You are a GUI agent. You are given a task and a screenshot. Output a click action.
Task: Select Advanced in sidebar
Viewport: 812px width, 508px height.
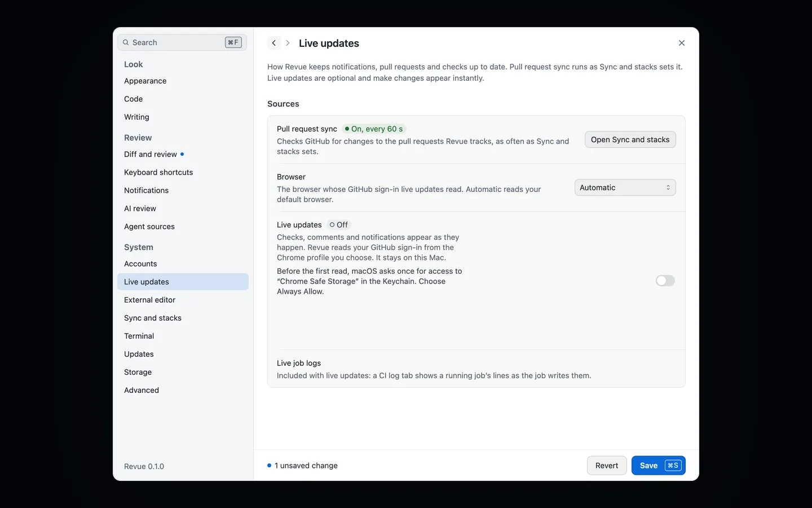tap(183, 390)
